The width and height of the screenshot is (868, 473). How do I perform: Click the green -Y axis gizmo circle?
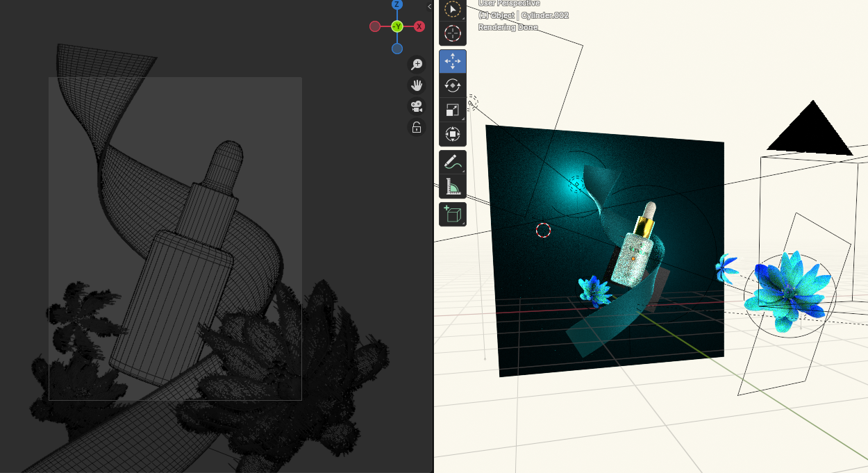pos(397,26)
